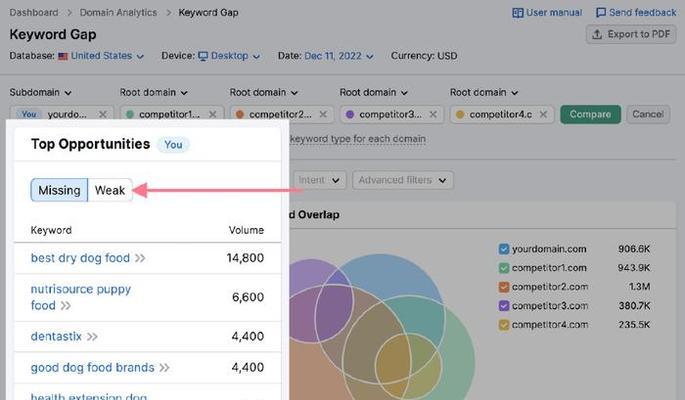685x400 pixels.
Task: Open the United States database dropdown
Action: pos(101,56)
